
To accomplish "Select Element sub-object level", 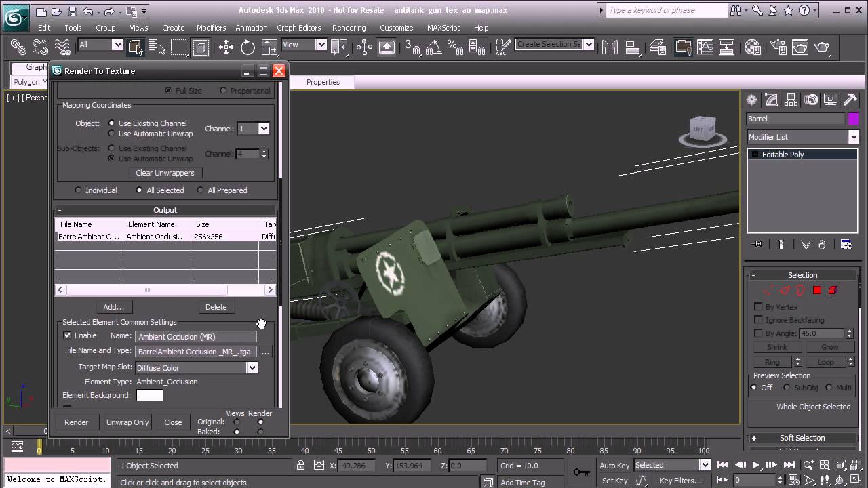I will [833, 290].
